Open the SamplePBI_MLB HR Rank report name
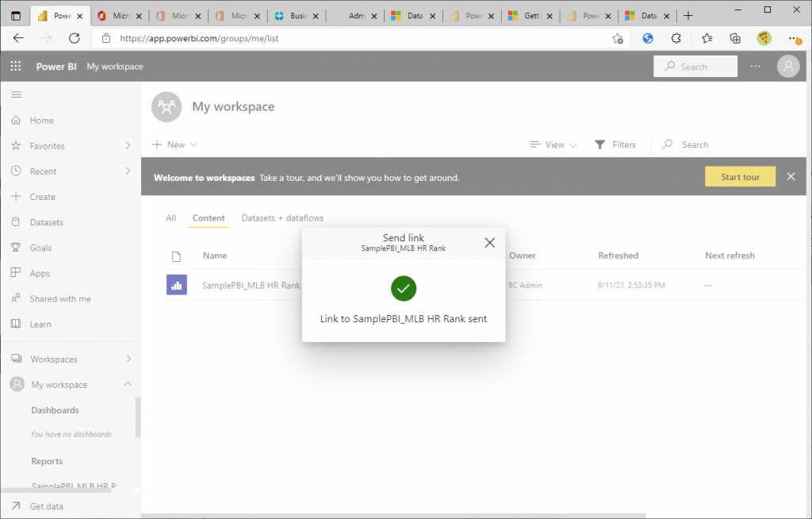Viewport: 812px width, 519px height. coord(251,285)
